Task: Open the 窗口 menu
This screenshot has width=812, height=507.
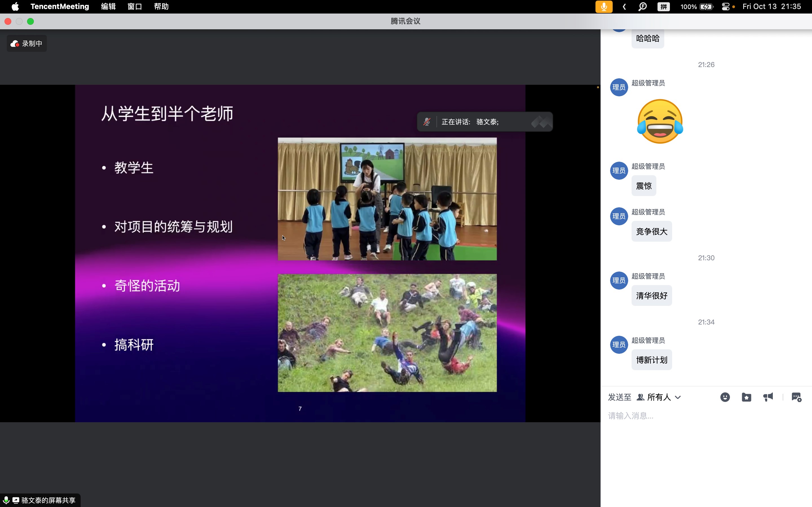Action: tap(134, 7)
